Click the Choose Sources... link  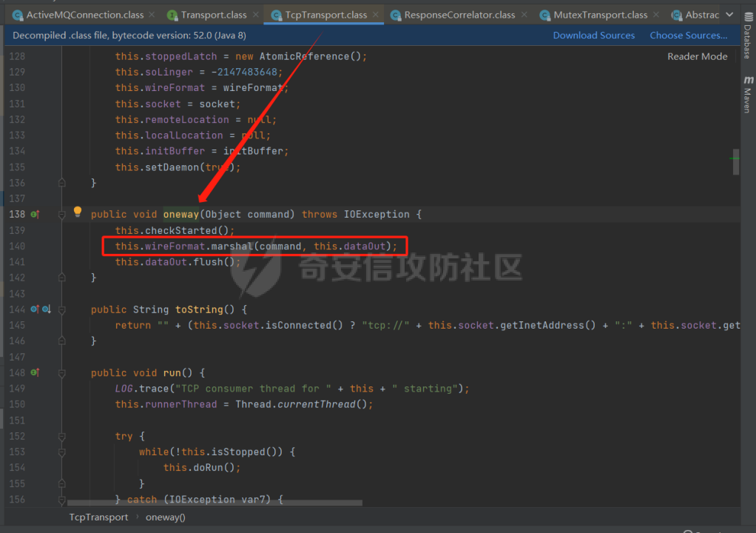click(x=688, y=36)
